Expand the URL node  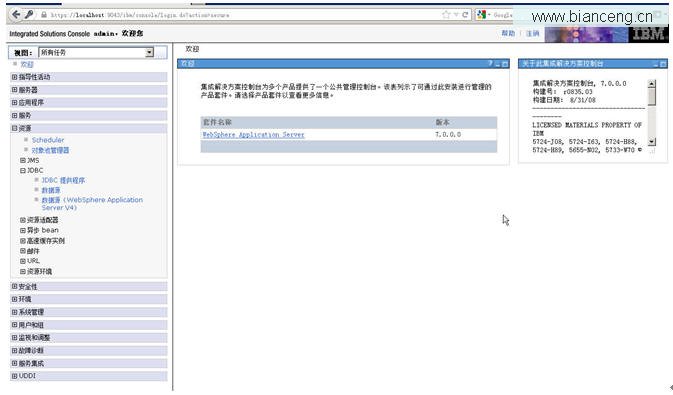23,261
